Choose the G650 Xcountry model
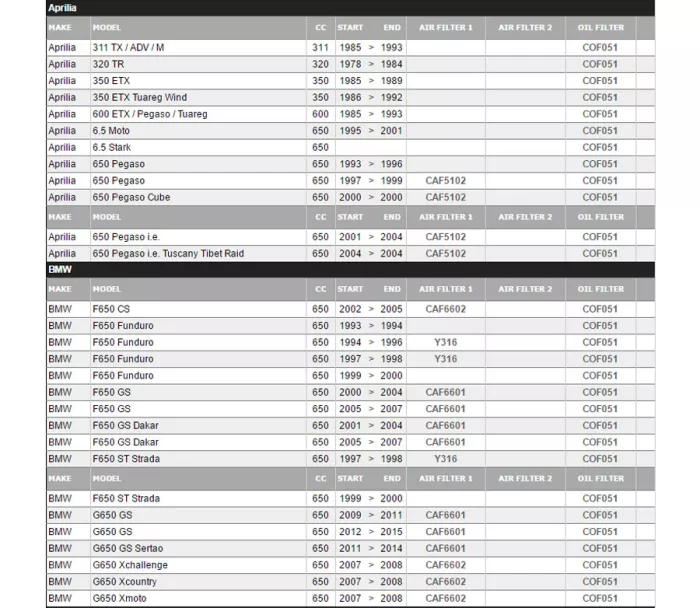Screen dimensions: 700x608 coord(126,581)
